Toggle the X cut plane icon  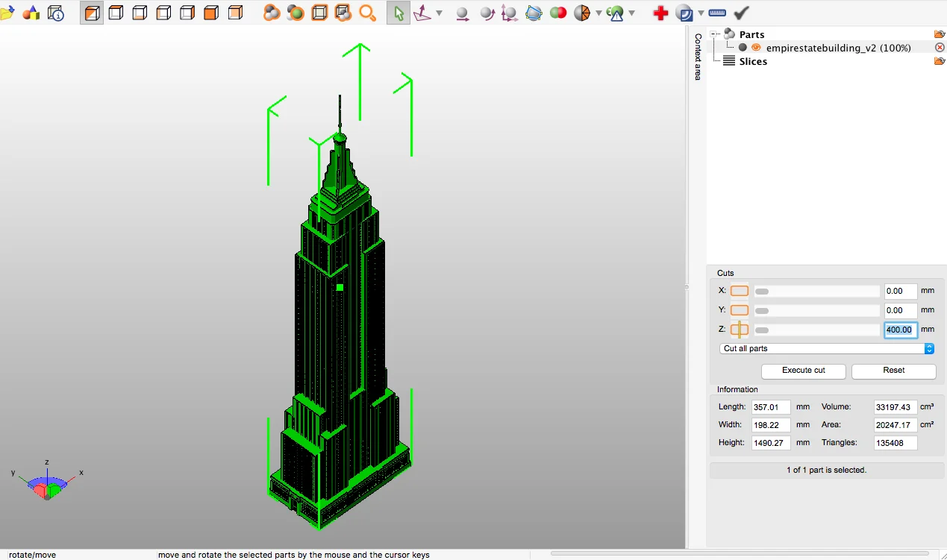click(740, 291)
